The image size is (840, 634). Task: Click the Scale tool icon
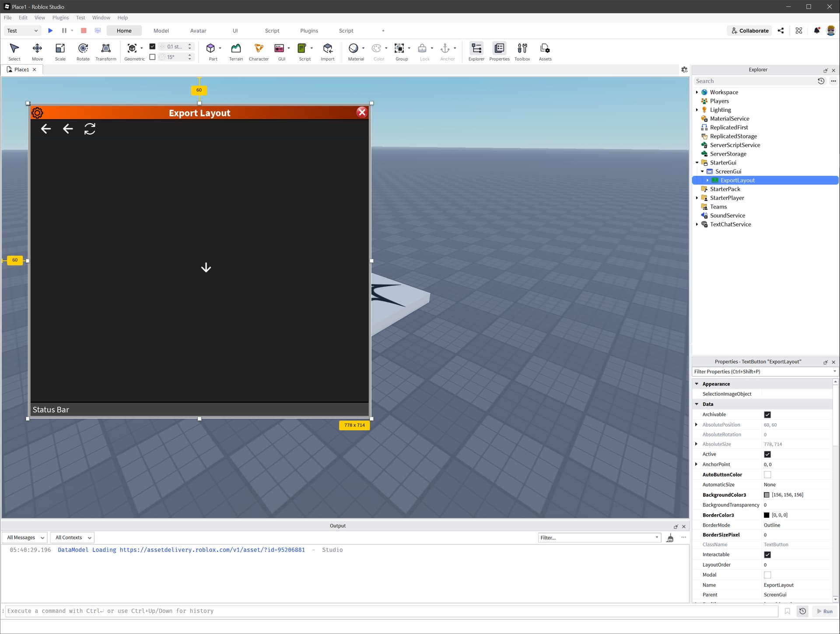click(x=60, y=48)
